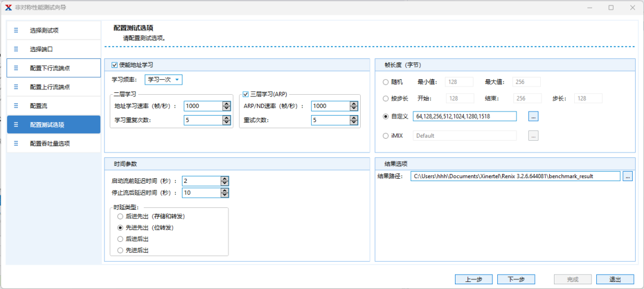Toggle the 使能地址学习 checkbox
This screenshot has height=289, width=644.
pyautogui.click(x=115, y=64)
